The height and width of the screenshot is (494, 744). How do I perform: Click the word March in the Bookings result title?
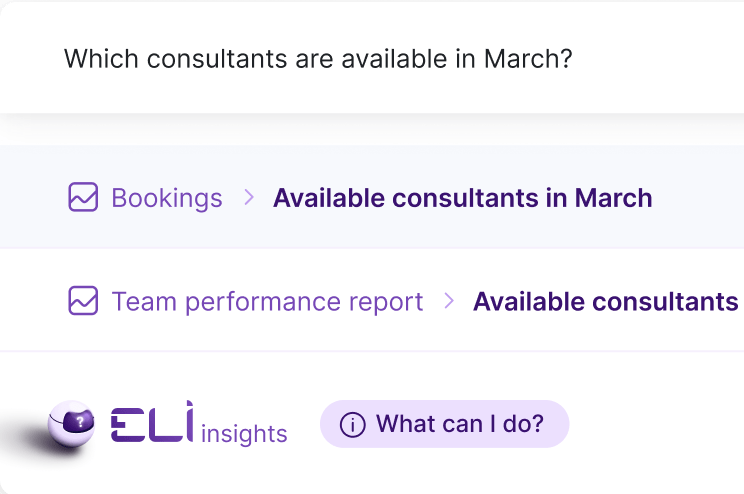coord(614,198)
